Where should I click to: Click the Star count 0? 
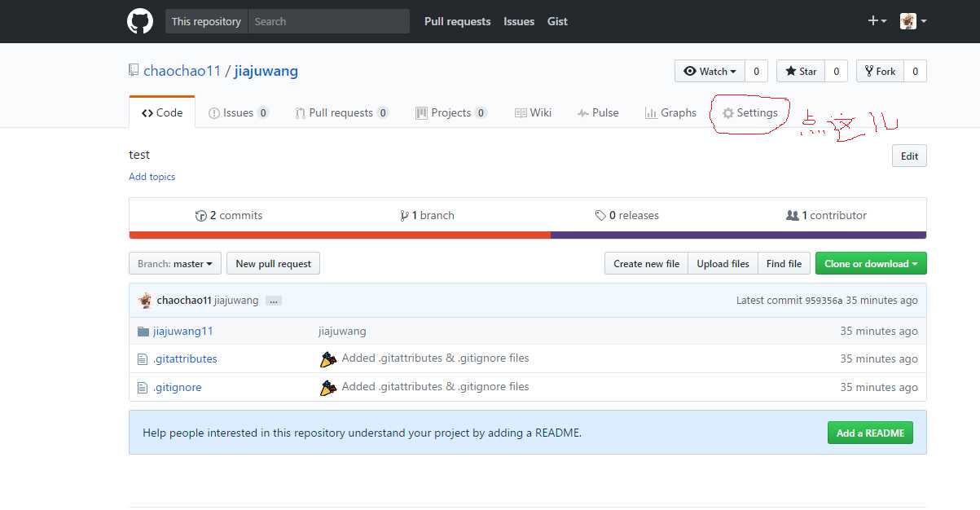point(836,72)
